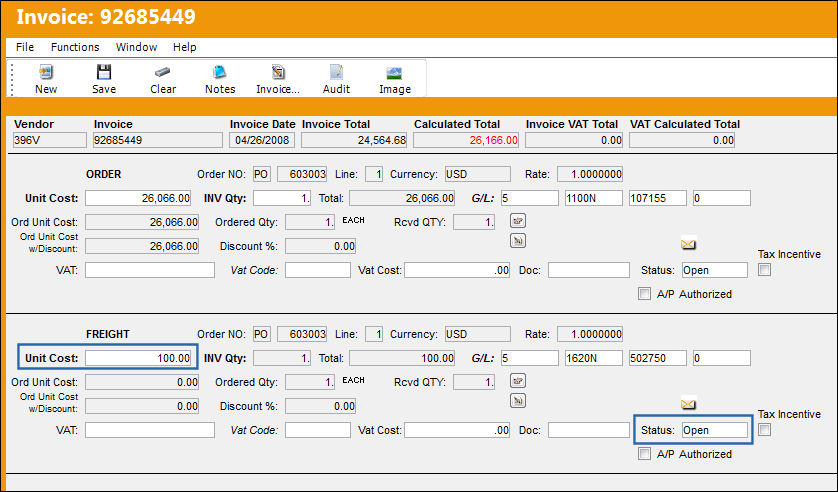The image size is (838, 492).
Task: Click the ORDER VAT input field
Action: pyautogui.click(x=150, y=270)
